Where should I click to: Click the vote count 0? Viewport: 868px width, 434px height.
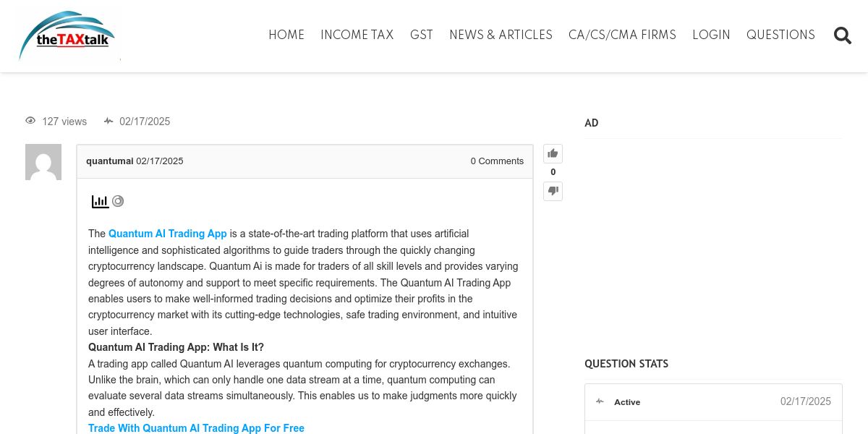(553, 172)
